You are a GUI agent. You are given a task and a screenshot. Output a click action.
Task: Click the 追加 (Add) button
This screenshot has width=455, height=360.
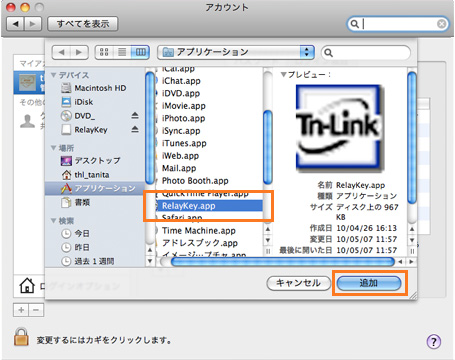369,283
